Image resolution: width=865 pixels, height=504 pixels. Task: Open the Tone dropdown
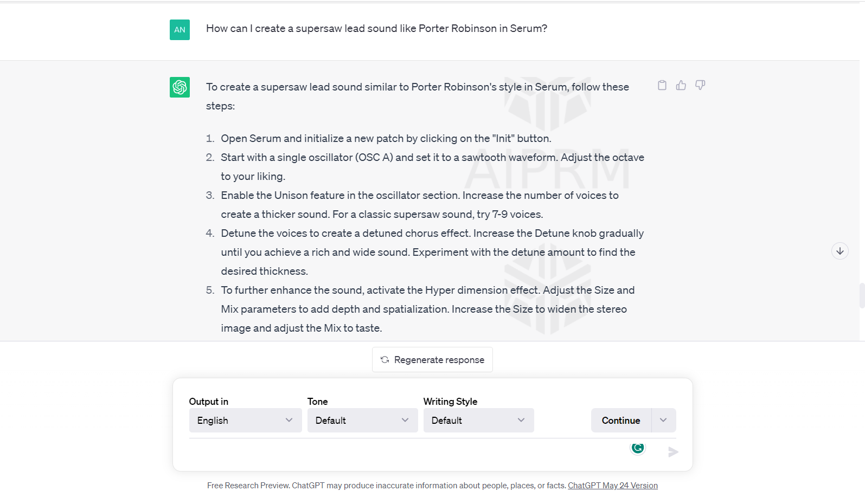pyautogui.click(x=362, y=421)
